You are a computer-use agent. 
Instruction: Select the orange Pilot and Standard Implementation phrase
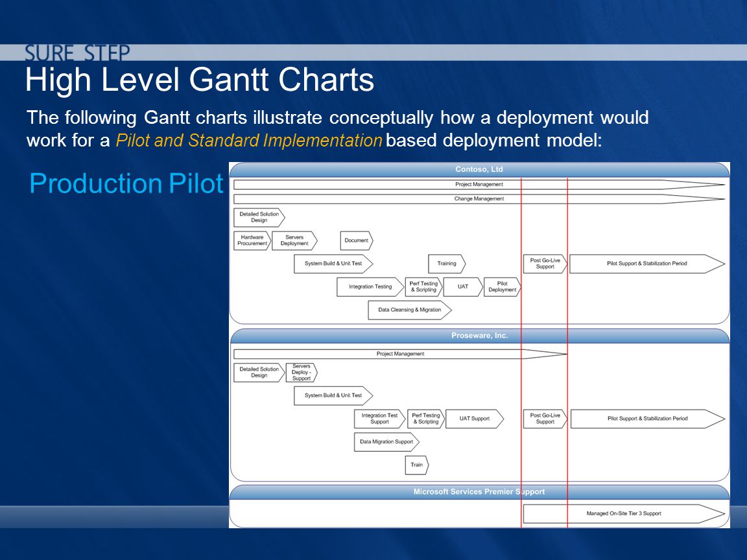(249, 141)
